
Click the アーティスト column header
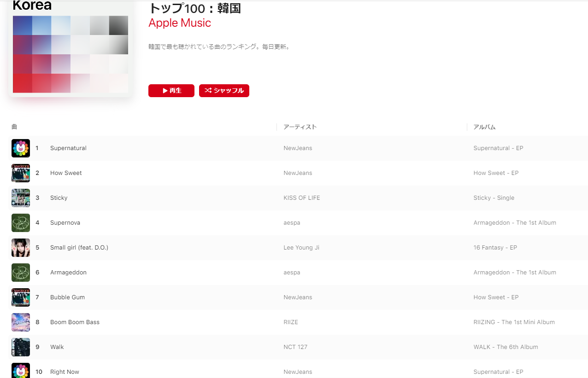[x=300, y=127]
